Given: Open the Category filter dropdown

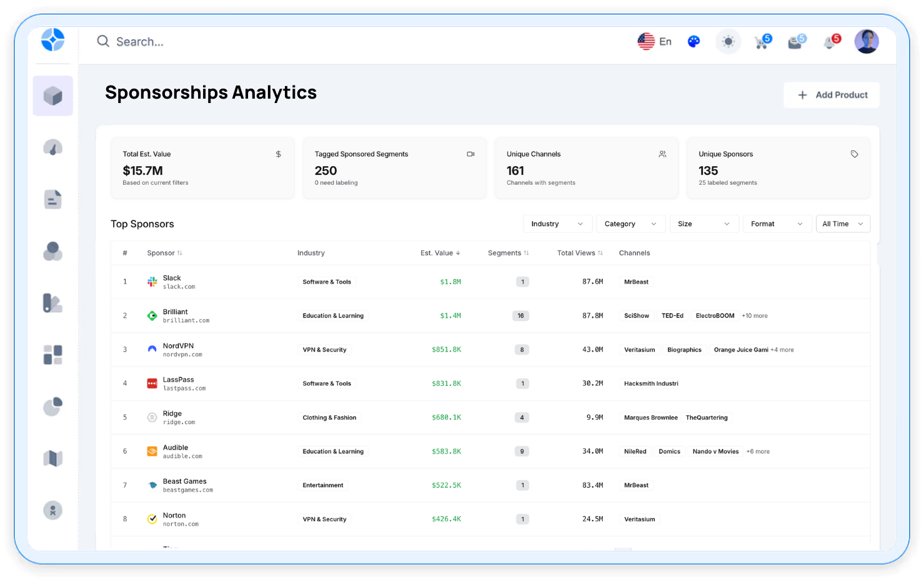Looking at the screenshot, I should coord(630,224).
